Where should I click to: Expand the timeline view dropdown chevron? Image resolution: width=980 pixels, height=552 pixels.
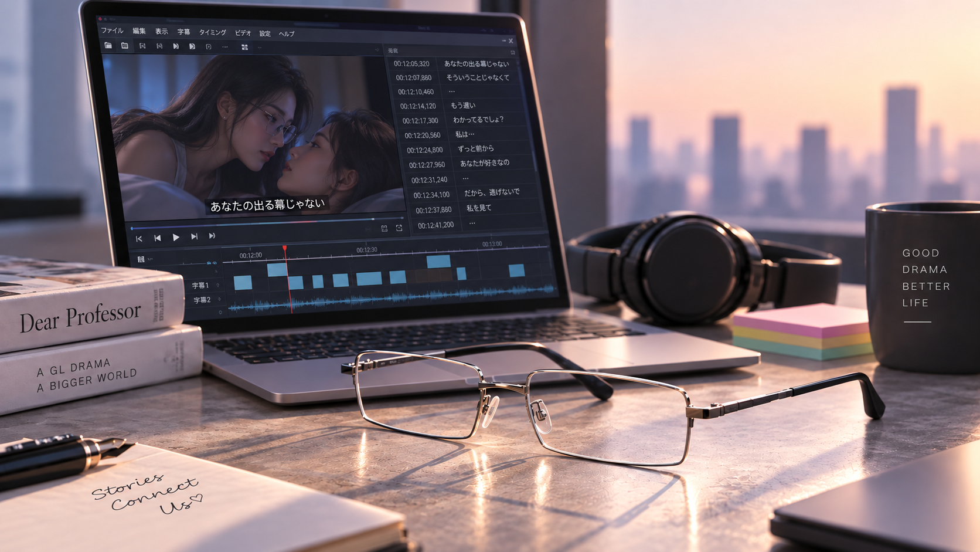click(151, 259)
